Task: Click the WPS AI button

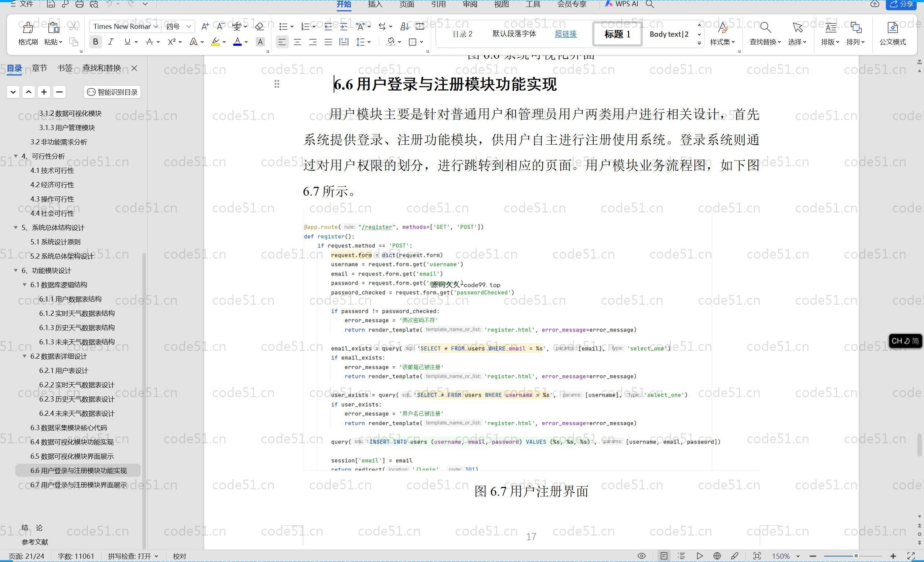Action: [621, 4]
